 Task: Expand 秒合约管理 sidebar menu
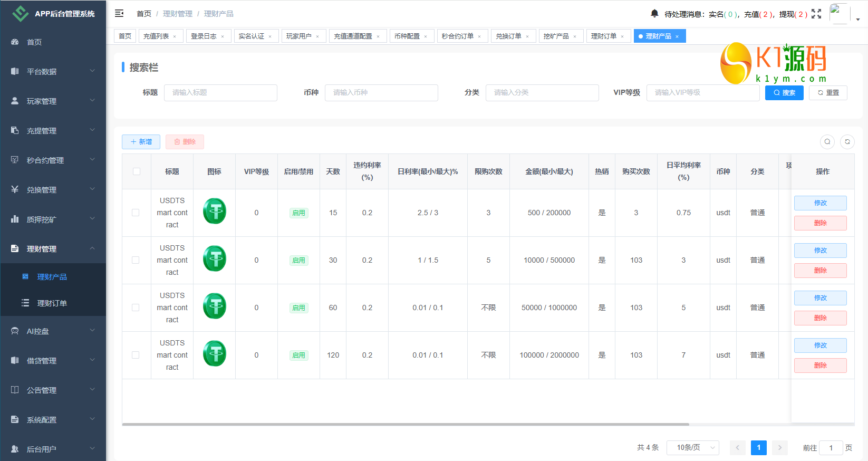pyautogui.click(x=53, y=160)
